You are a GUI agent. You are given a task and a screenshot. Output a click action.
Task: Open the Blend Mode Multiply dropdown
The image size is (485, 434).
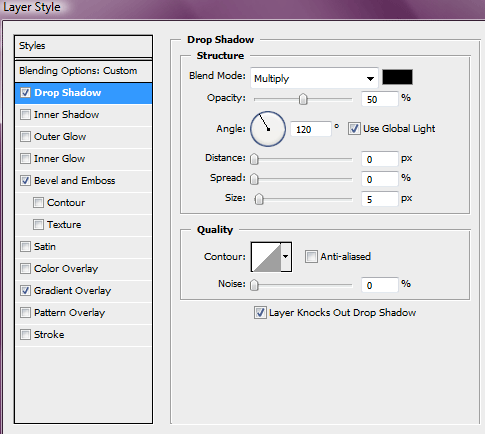pyautogui.click(x=314, y=78)
